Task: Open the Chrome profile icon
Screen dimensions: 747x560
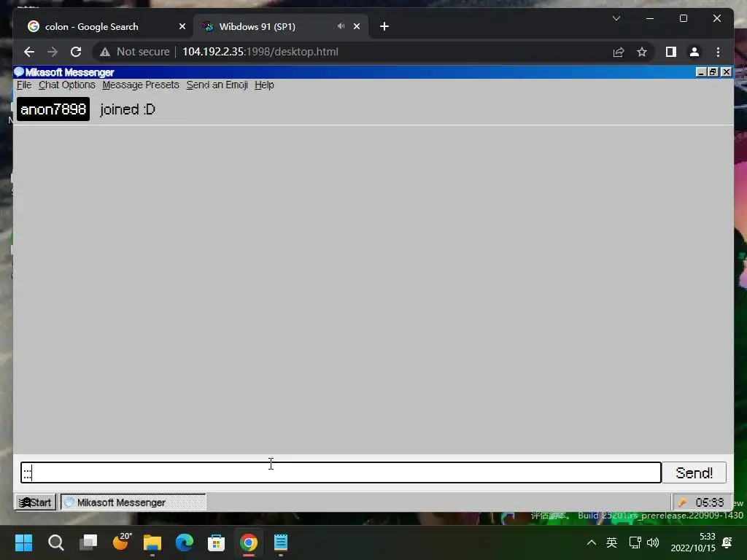Action: (x=694, y=52)
